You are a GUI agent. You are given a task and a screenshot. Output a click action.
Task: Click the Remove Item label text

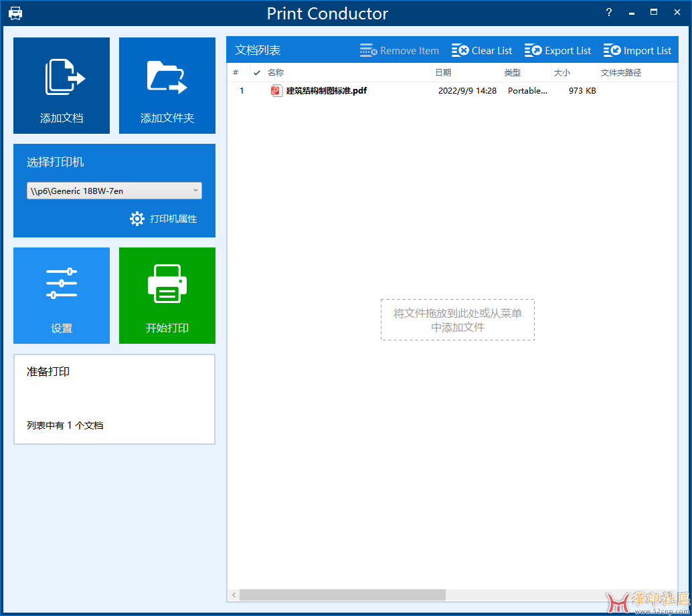click(x=410, y=51)
